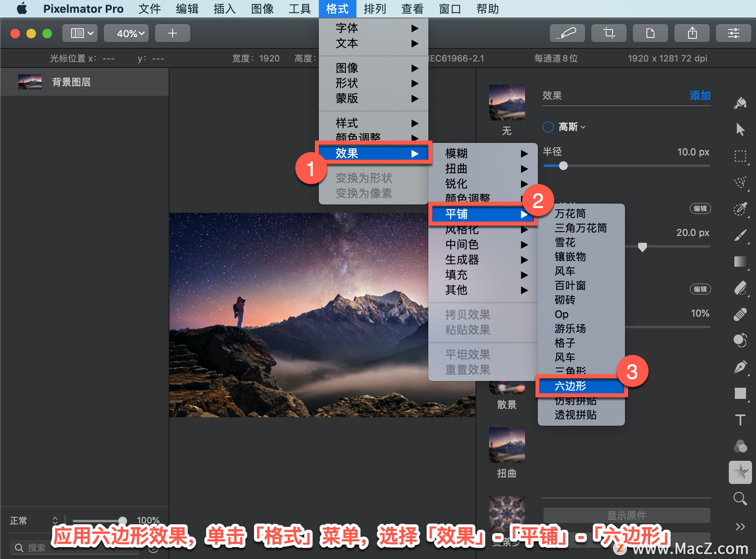
Task: Select the pen tool icon
Action: [x=740, y=367]
